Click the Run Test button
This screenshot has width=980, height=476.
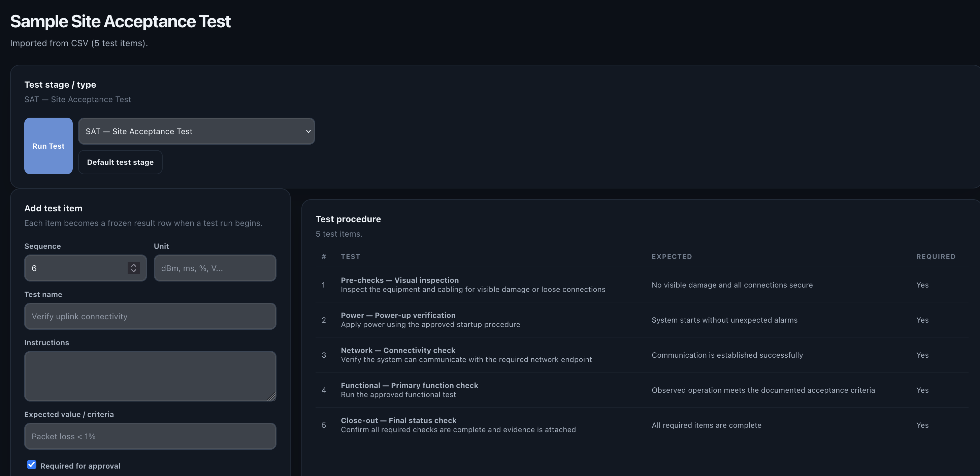coord(48,146)
